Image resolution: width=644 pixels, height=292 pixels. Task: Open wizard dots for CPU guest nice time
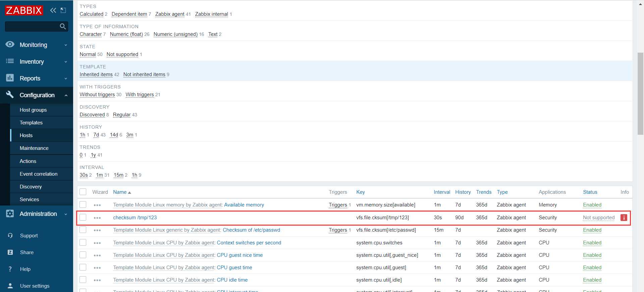(97, 255)
